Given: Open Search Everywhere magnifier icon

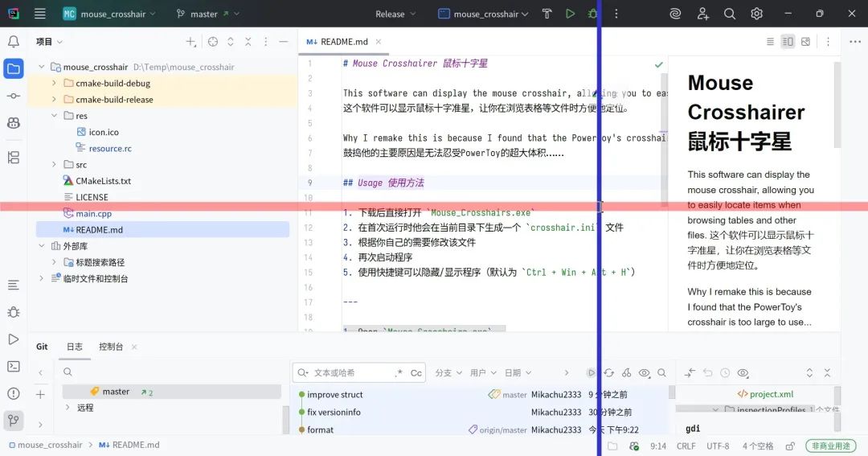Looking at the screenshot, I should pyautogui.click(x=730, y=14).
